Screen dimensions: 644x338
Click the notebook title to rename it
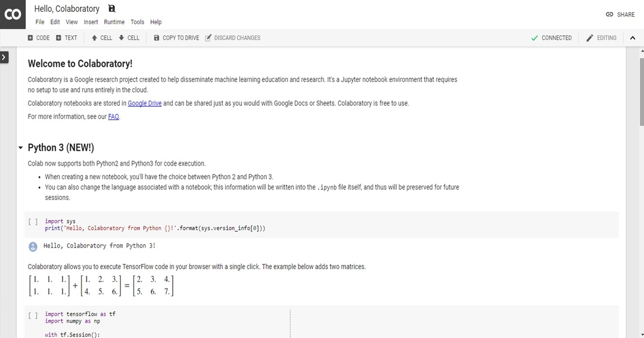click(66, 9)
